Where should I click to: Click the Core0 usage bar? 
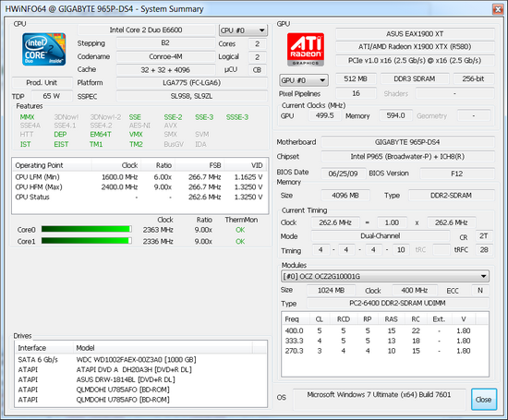tap(87, 229)
